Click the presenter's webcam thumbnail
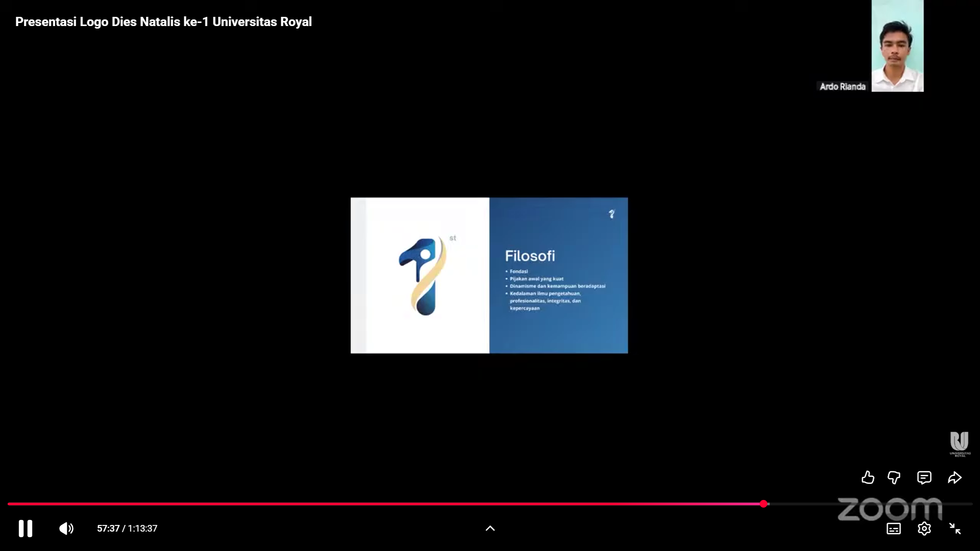 point(897,46)
